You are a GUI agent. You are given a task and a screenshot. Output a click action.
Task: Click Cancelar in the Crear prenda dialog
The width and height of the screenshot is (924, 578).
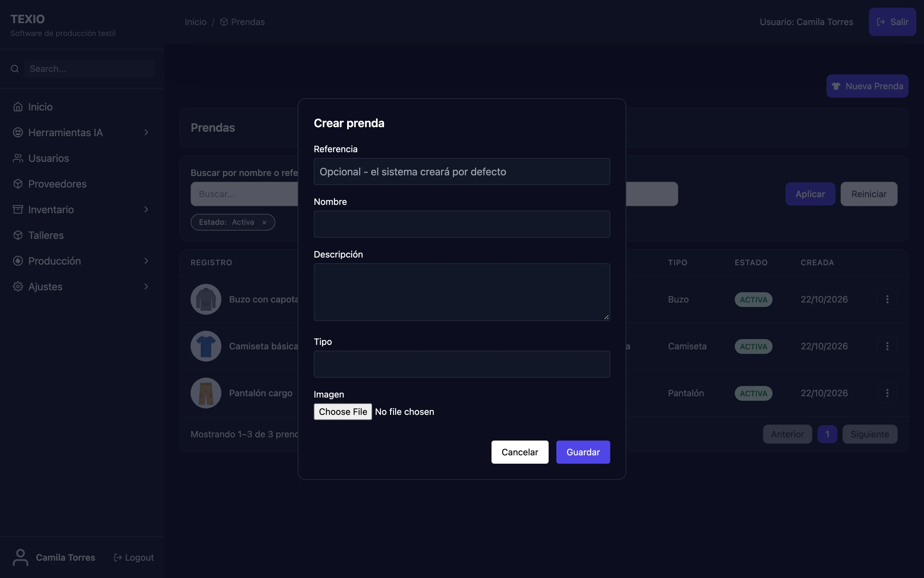click(x=520, y=452)
